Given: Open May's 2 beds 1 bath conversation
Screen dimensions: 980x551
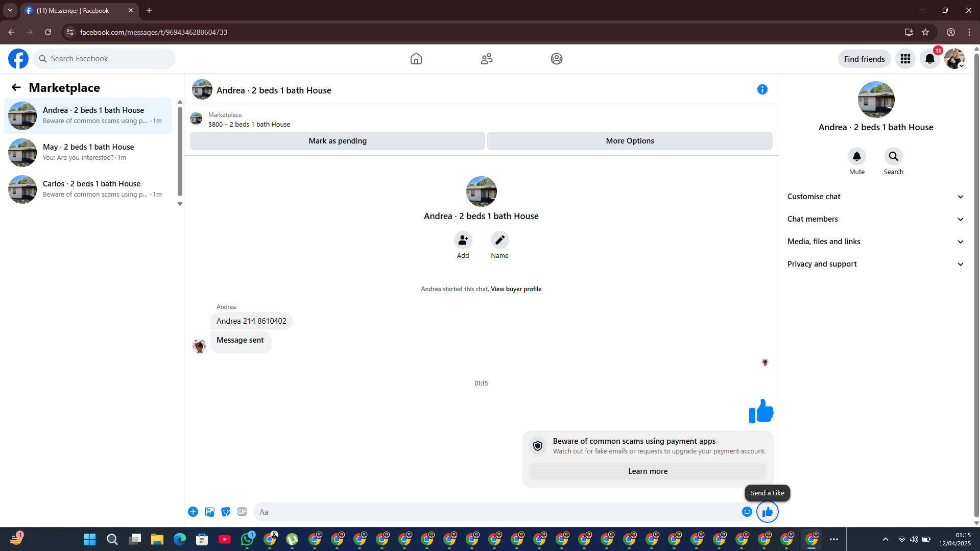Looking at the screenshot, I should click(88, 153).
